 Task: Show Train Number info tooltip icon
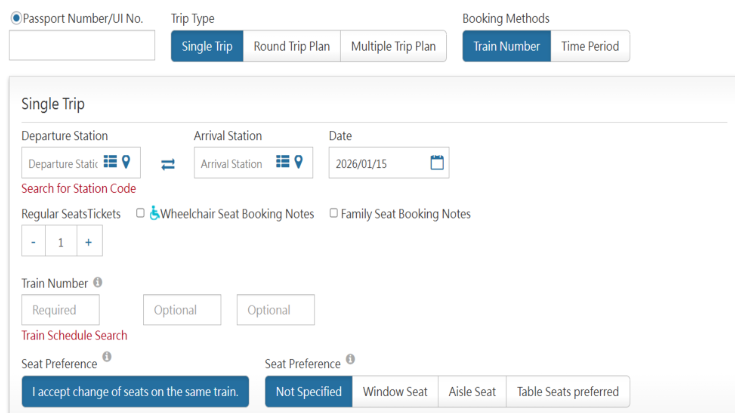point(98,282)
